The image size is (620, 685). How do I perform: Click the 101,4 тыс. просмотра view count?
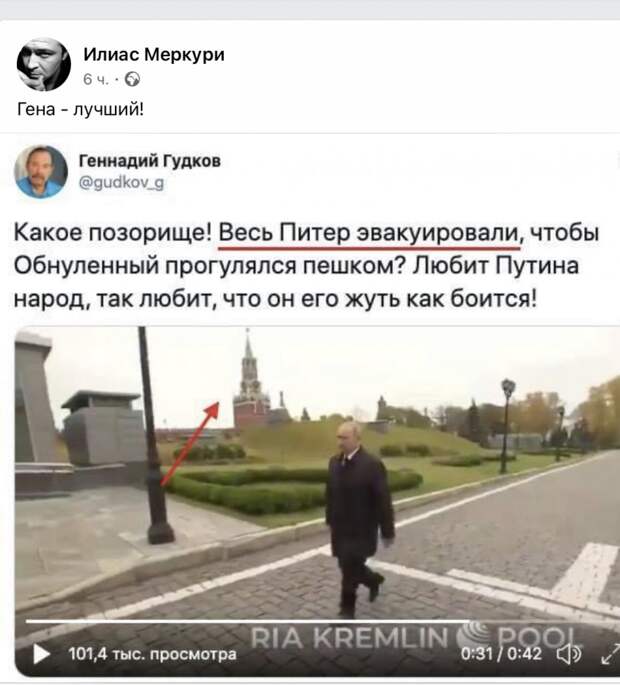(152, 654)
